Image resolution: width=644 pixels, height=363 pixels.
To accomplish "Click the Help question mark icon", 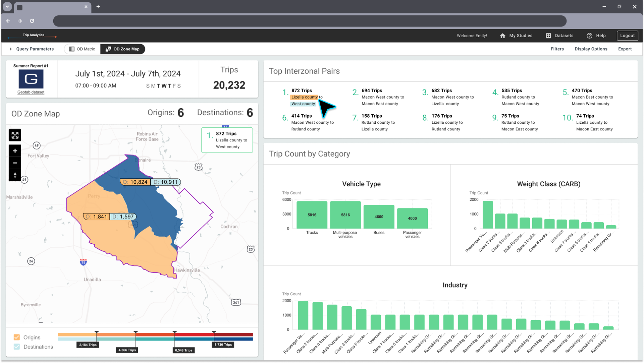I will 589,36.
